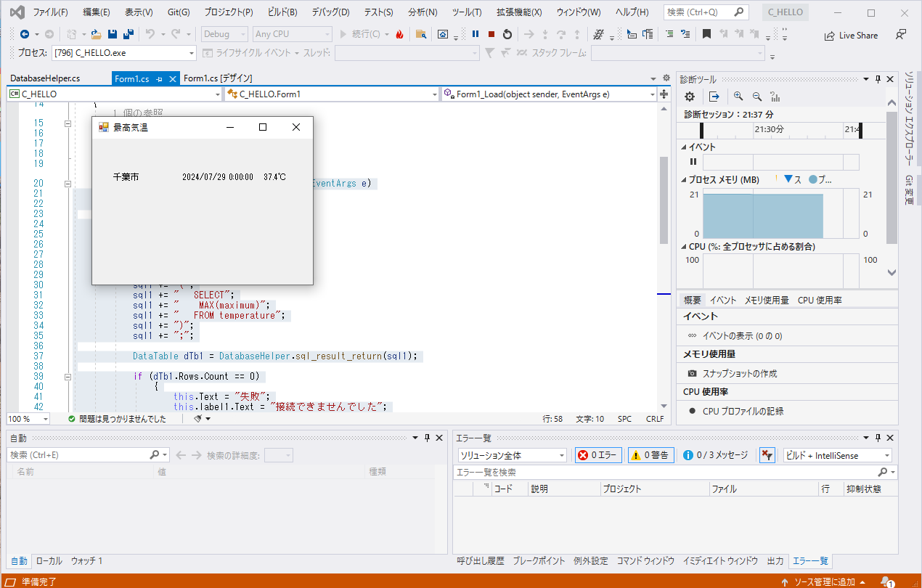The width and height of the screenshot is (922, 588).
Task: Toggle the 0 エラー error filter
Action: (598, 455)
